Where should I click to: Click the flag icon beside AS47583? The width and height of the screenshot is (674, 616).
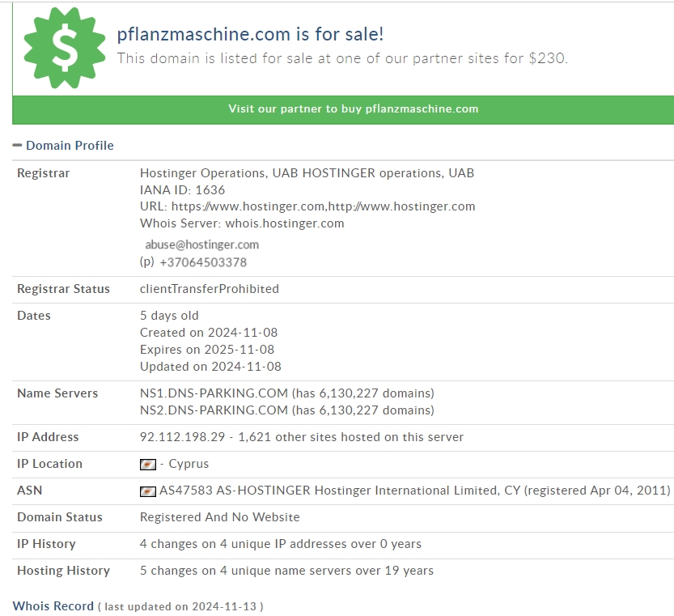148,491
